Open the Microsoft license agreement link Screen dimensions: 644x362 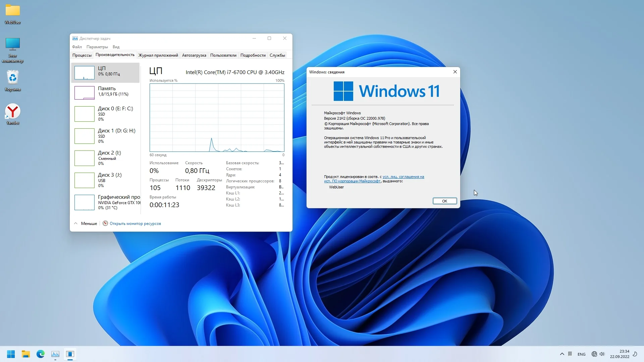[x=403, y=177]
